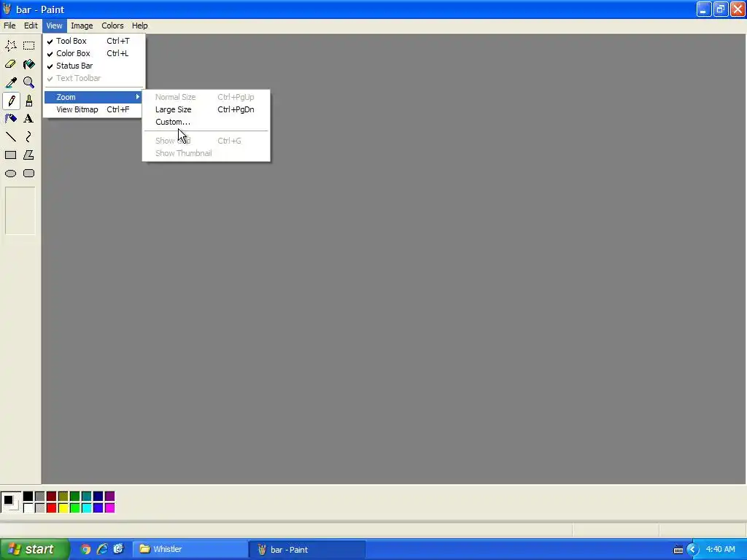
Task: Click the Windows start button
Action: coord(34,550)
